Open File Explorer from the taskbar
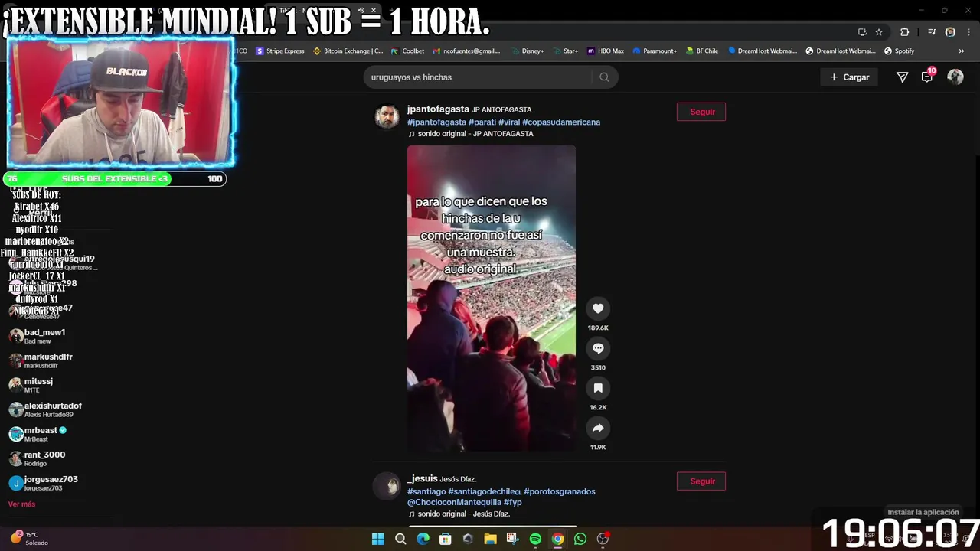The width and height of the screenshot is (980, 551). pos(490,539)
